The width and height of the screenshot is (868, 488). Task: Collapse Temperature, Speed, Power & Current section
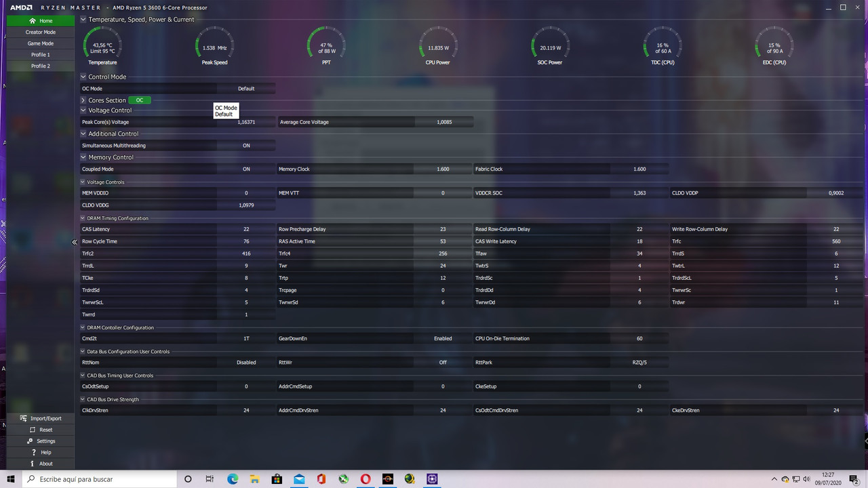83,20
